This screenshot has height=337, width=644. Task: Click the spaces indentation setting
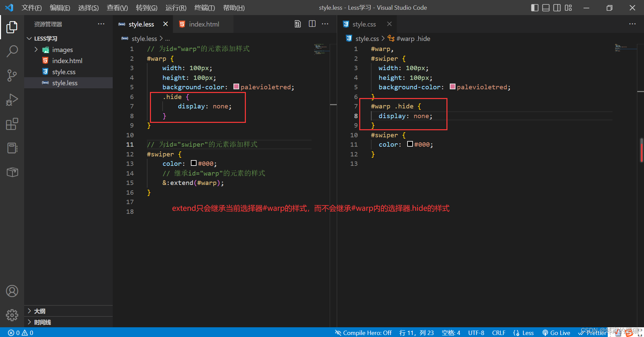click(x=451, y=333)
